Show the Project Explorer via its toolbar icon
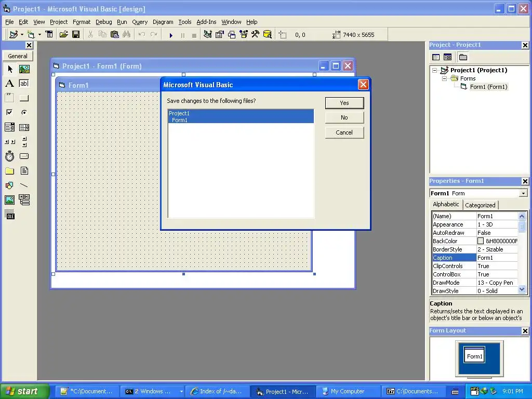The width and height of the screenshot is (532, 399). pyautogui.click(x=208, y=35)
